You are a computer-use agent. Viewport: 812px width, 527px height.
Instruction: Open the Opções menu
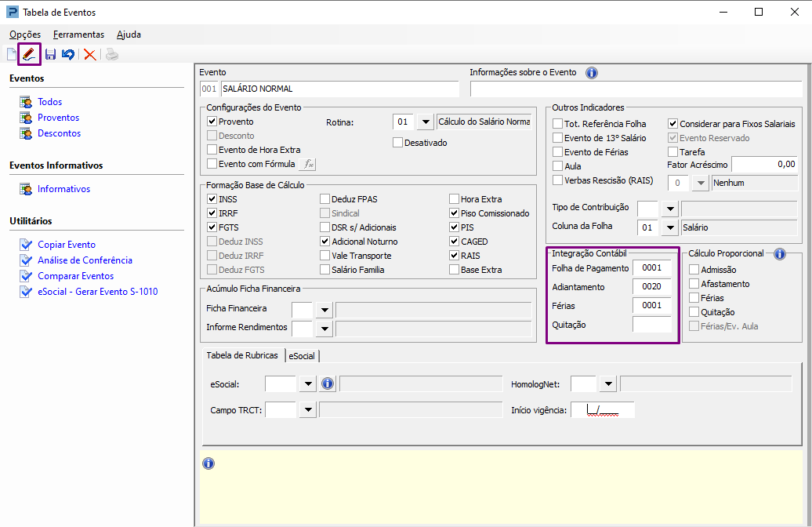coord(25,35)
